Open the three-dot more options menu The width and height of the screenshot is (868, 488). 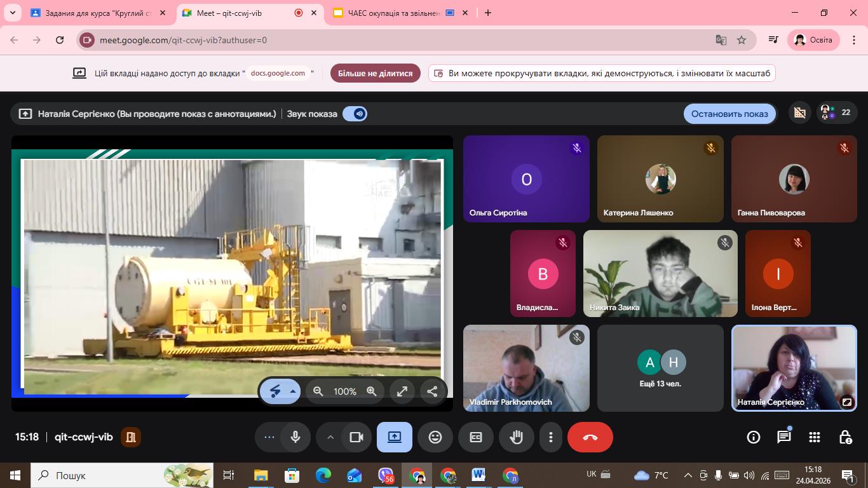tap(550, 437)
